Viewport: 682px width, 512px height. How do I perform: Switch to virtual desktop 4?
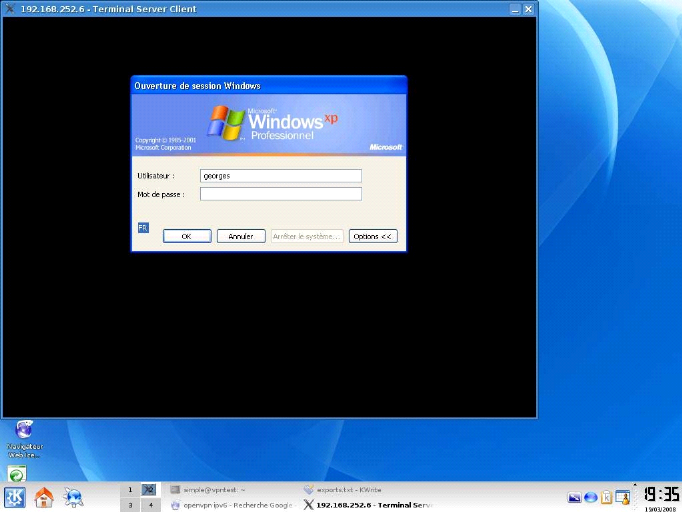coord(149,505)
